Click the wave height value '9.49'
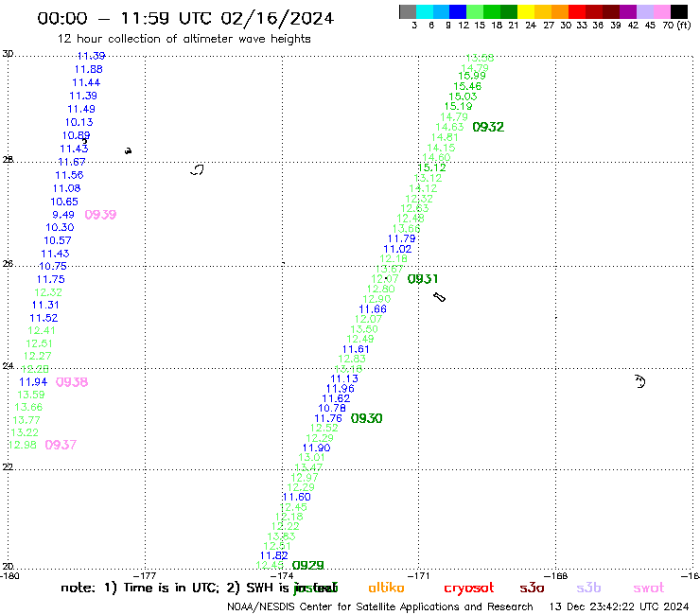 click(x=63, y=215)
